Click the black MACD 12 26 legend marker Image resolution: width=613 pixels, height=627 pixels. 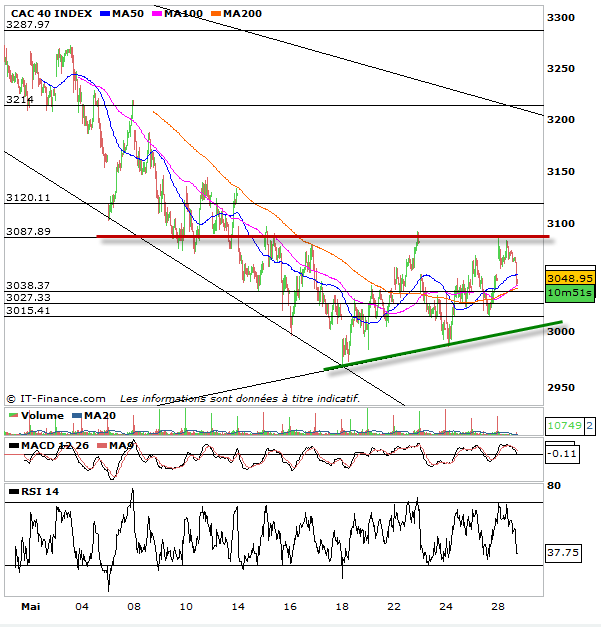[x=12, y=445]
